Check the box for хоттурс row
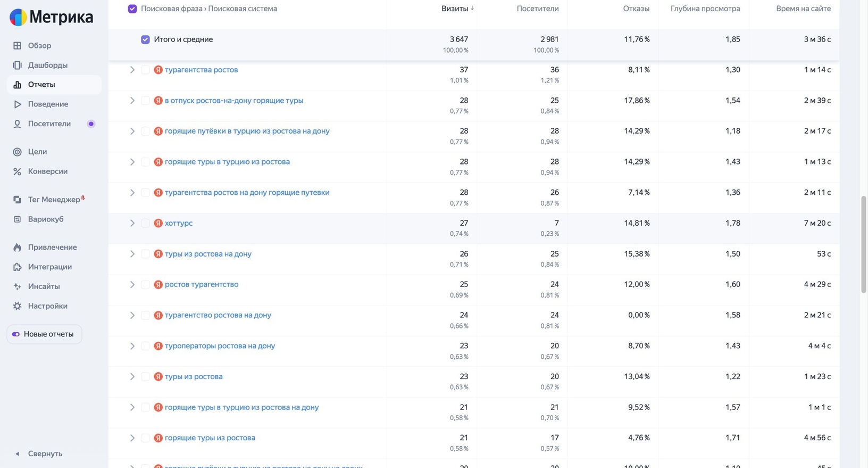Image resolution: width=868 pixels, height=468 pixels. click(x=145, y=223)
